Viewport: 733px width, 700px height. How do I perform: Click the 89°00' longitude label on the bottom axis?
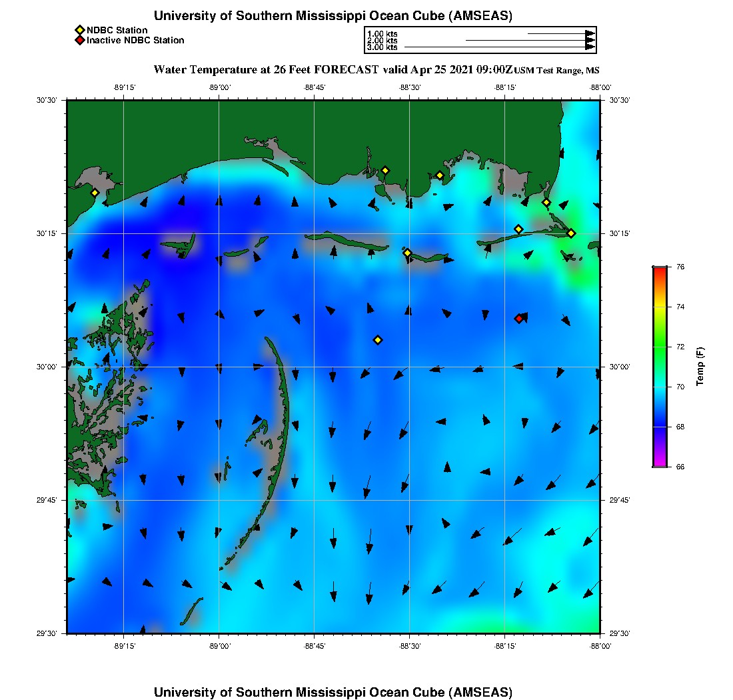[x=219, y=646]
